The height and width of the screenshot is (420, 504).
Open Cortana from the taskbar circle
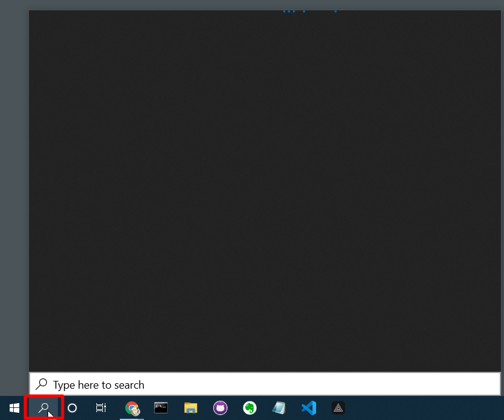tap(72, 408)
